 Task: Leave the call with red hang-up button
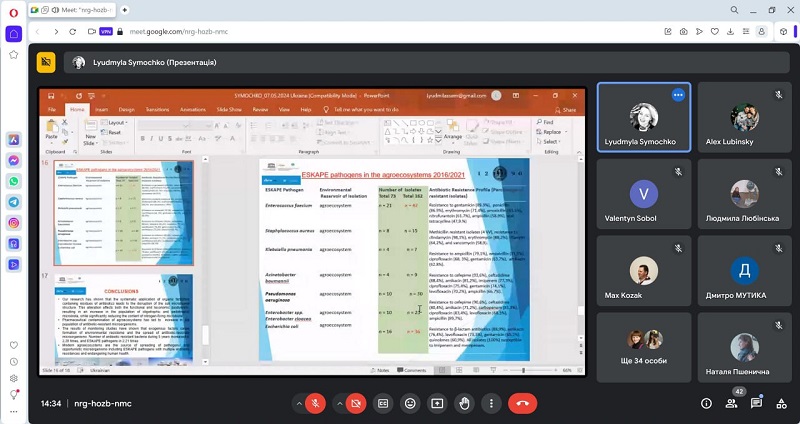click(522, 404)
